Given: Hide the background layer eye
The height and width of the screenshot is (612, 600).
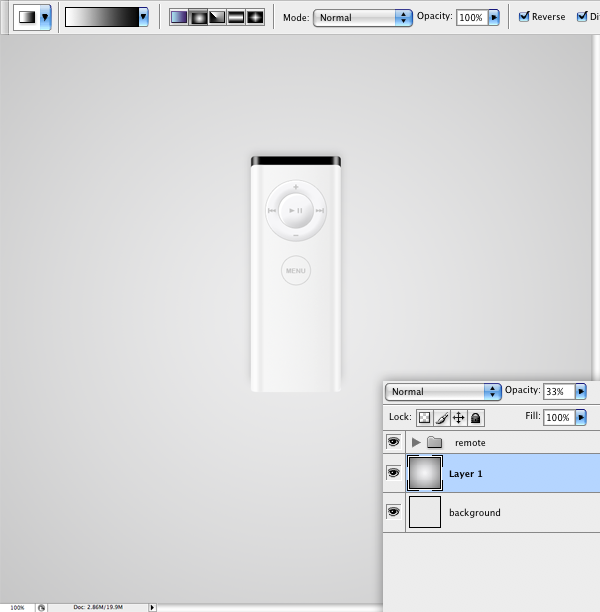Looking at the screenshot, I should (x=393, y=511).
